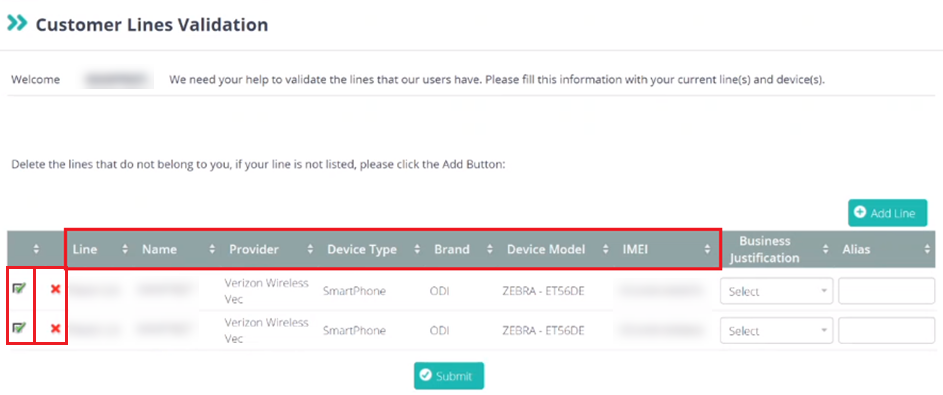This screenshot has width=943, height=395.
Task: Click the bottom row 'SmartPhone' cell
Action: pos(354,331)
